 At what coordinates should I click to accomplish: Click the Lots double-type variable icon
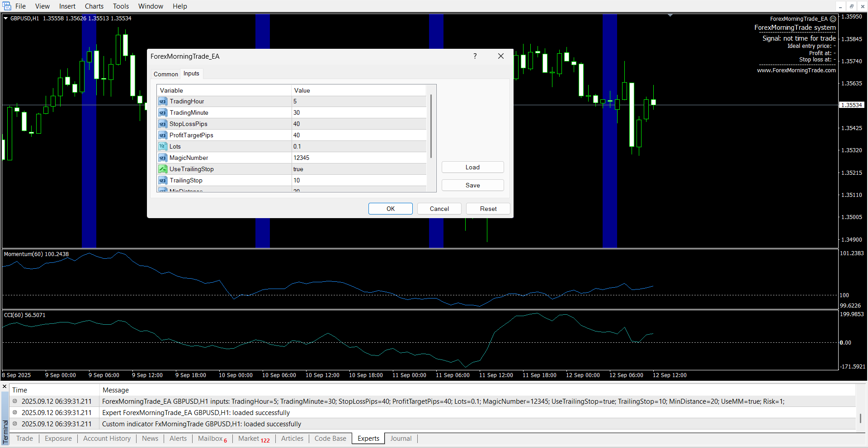coord(162,147)
